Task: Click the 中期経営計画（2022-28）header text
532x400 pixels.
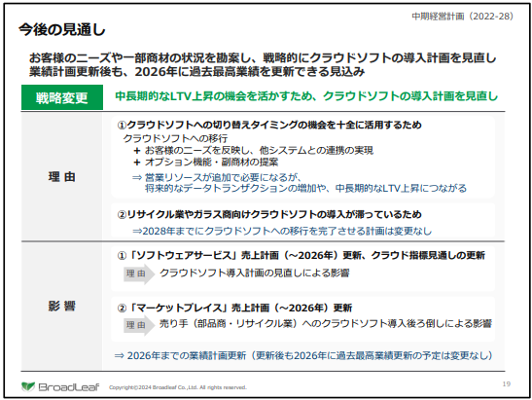Action: (462, 17)
